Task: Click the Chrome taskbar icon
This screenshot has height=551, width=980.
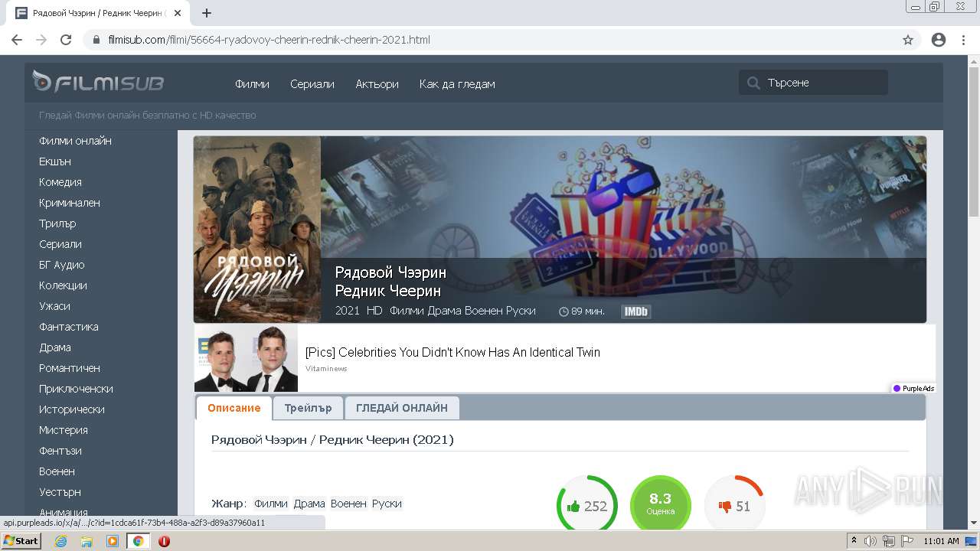Action: [x=138, y=541]
